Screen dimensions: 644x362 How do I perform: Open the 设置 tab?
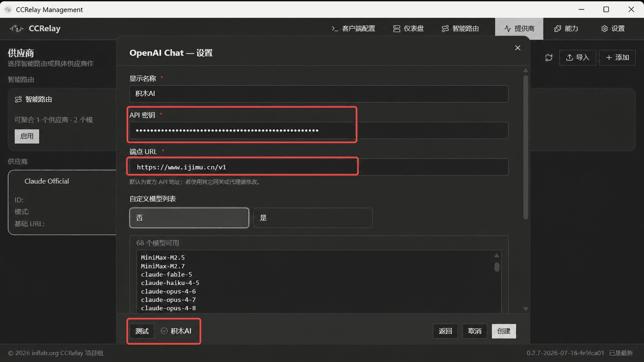pyautogui.click(x=613, y=28)
